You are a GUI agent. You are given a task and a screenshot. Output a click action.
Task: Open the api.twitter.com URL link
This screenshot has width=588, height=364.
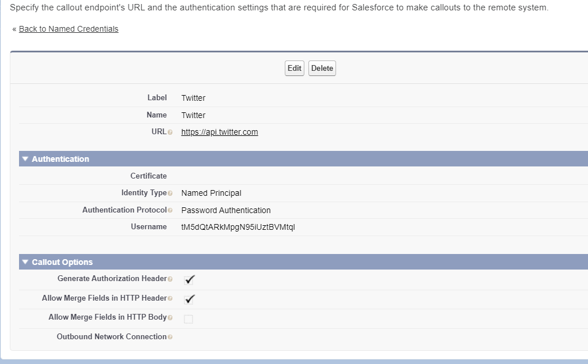[x=220, y=132]
